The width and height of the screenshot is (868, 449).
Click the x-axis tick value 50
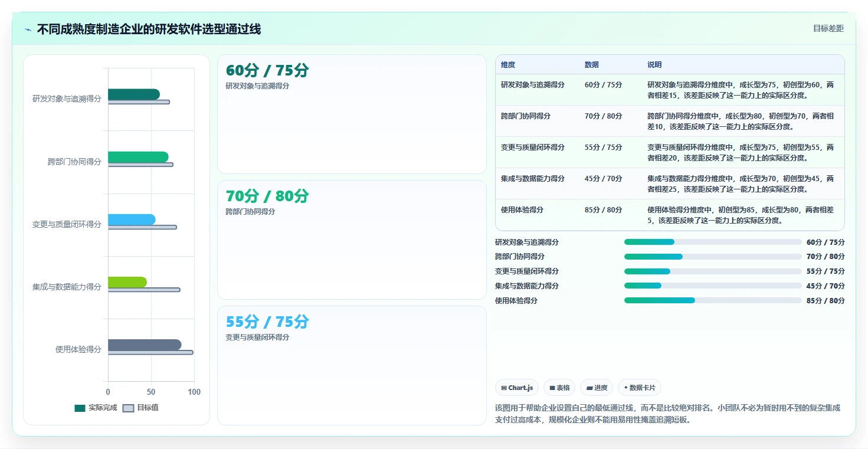tap(151, 392)
